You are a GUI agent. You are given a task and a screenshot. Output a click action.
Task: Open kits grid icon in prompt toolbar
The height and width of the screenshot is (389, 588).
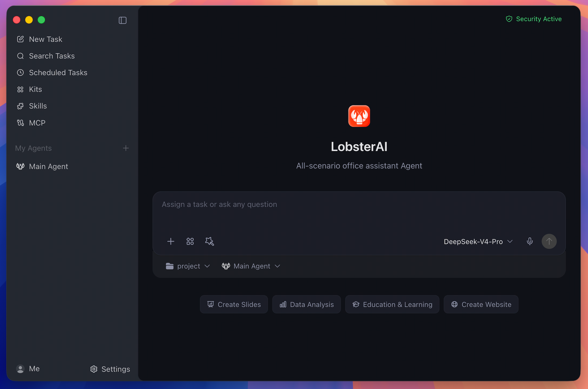coord(190,241)
